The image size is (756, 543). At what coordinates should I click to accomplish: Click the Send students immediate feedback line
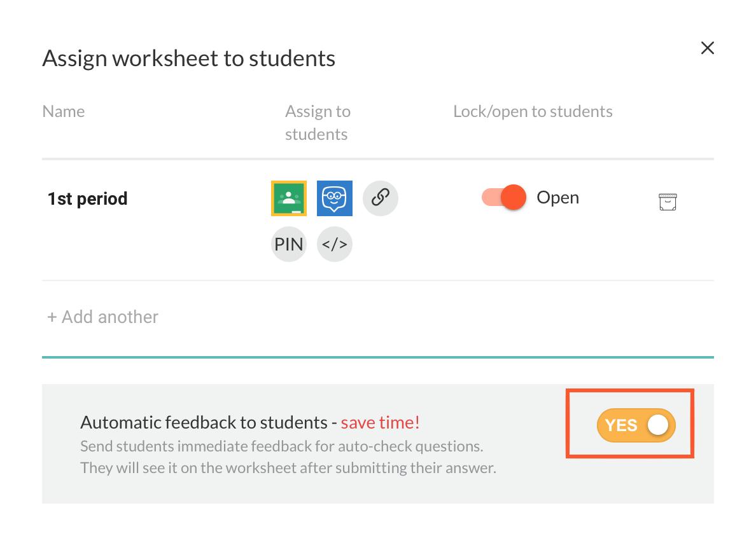[x=281, y=446]
